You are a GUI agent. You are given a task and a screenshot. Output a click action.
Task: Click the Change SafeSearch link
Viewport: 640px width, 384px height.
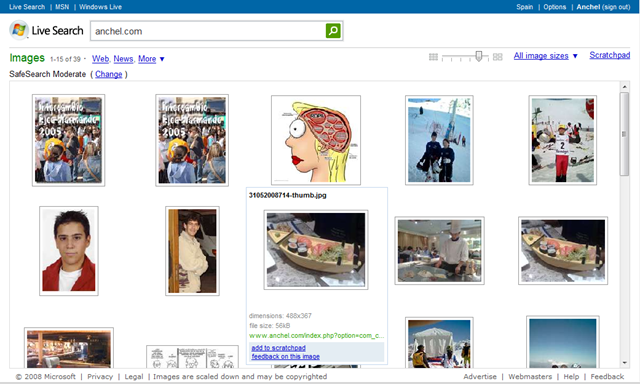point(109,74)
